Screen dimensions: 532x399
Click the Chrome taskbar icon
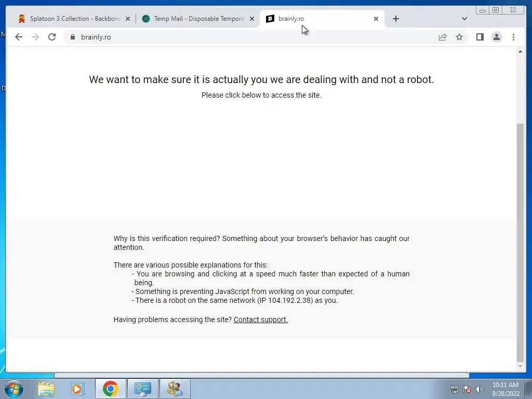[x=110, y=389]
